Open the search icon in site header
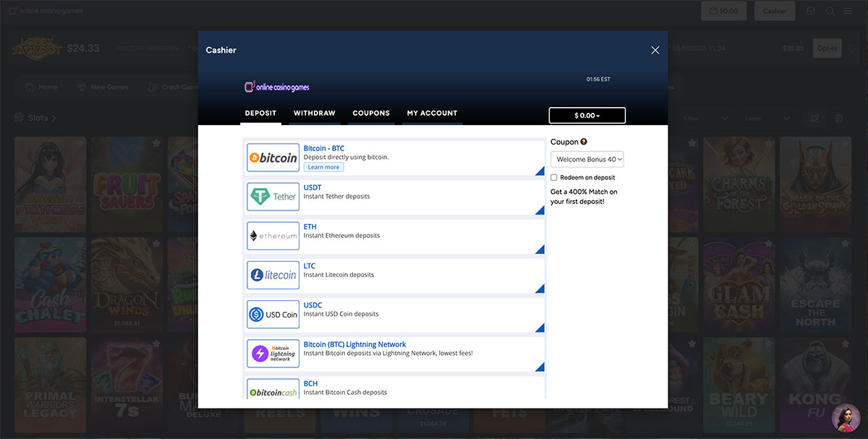The image size is (868, 439). pyautogui.click(x=830, y=11)
